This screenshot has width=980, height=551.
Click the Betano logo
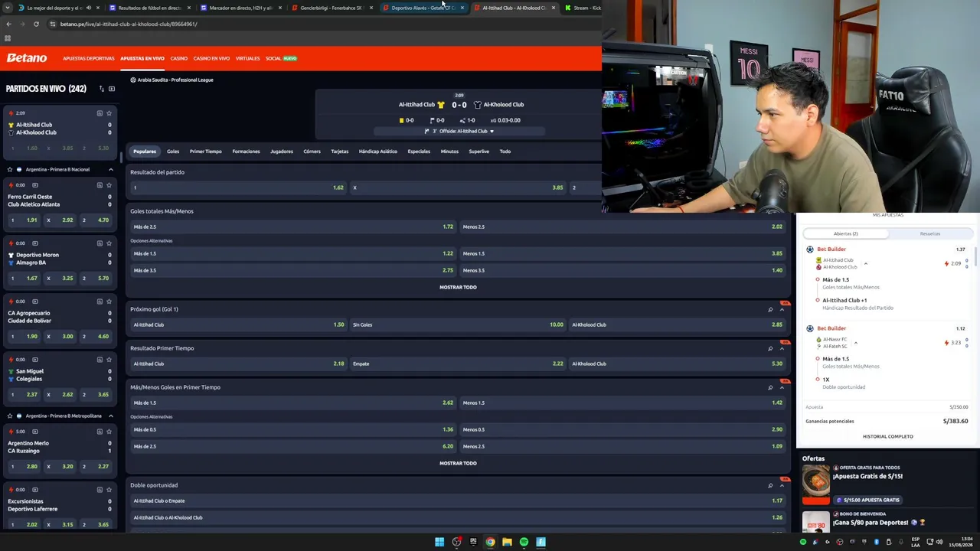point(27,58)
